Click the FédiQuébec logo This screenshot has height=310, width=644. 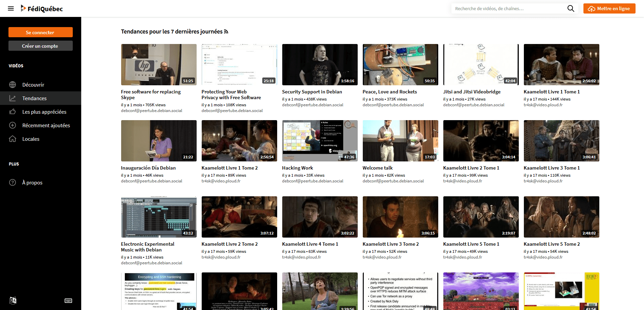point(42,8)
